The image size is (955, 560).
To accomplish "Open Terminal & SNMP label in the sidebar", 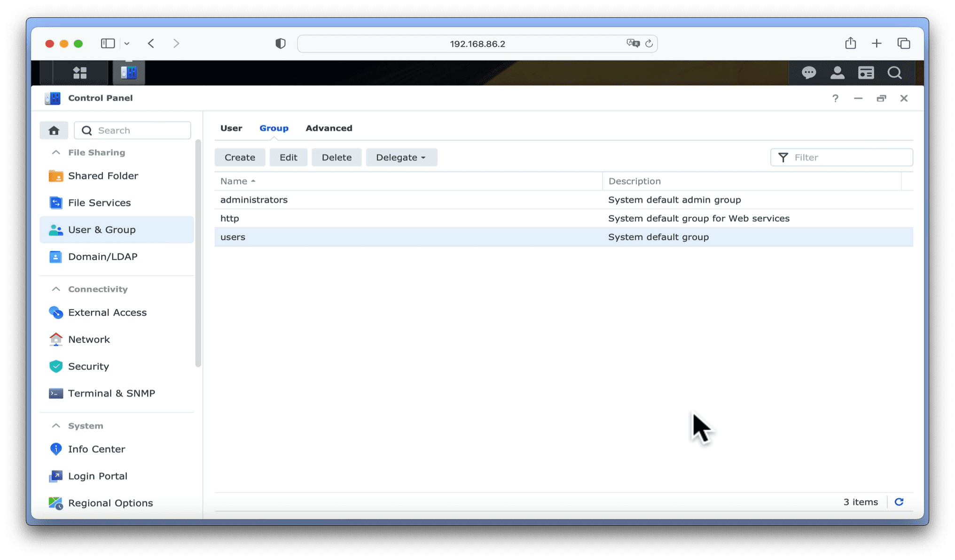I will [x=111, y=393].
